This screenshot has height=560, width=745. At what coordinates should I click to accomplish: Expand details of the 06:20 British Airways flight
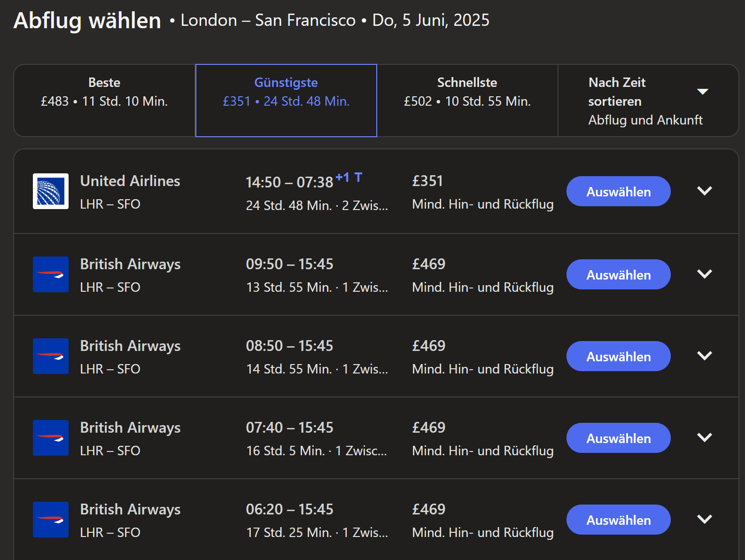tap(705, 519)
